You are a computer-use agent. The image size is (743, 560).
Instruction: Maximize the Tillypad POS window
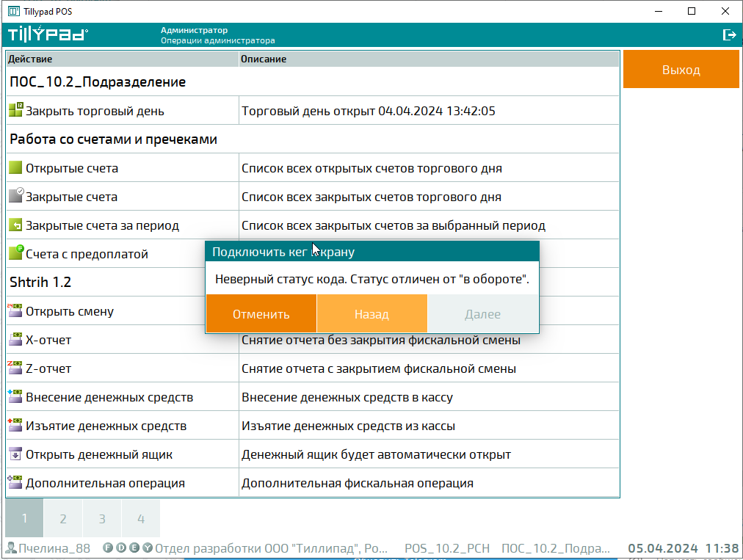692,11
